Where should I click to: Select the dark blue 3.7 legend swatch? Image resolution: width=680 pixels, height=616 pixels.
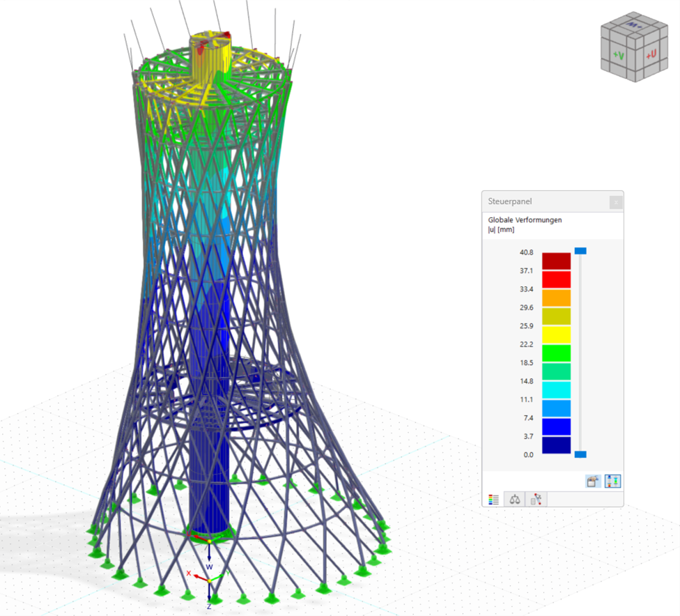556,445
